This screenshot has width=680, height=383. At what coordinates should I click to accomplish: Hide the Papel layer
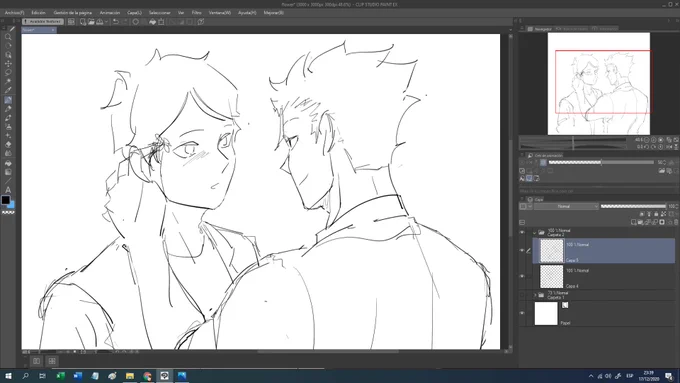pyautogui.click(x=522, y=313)
